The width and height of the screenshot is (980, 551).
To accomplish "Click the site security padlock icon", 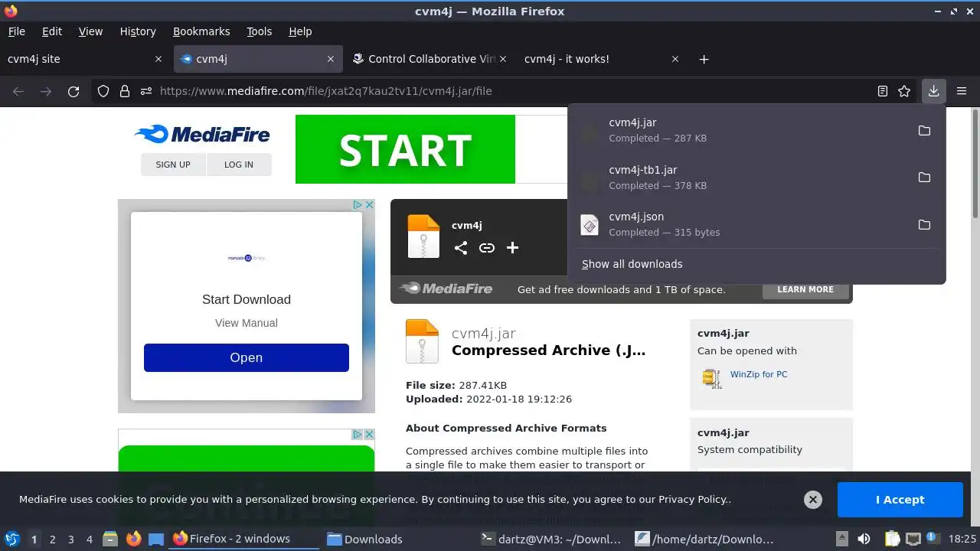I will coord(125,91).
